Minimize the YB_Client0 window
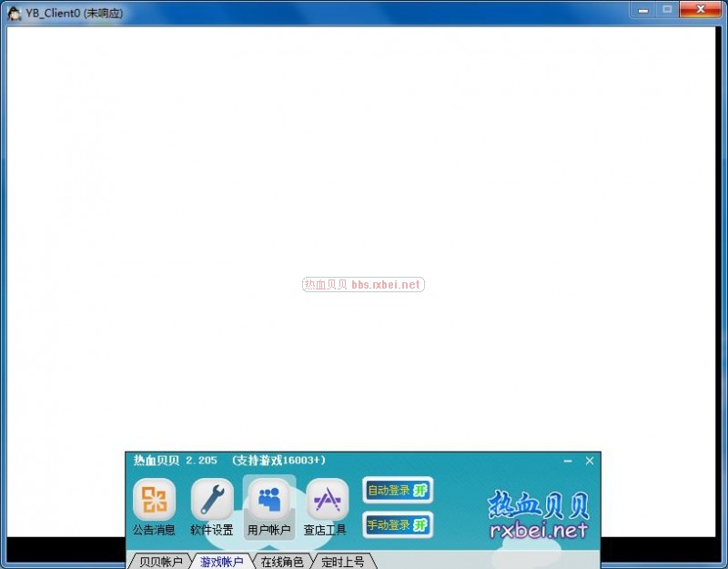 tap(642, 9)
